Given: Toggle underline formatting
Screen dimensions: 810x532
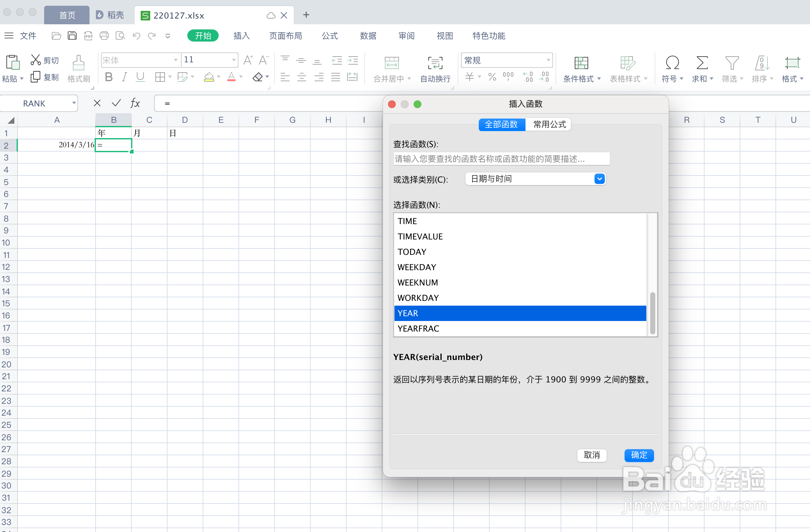Looking at the screenshot, I should coord(140,77).
